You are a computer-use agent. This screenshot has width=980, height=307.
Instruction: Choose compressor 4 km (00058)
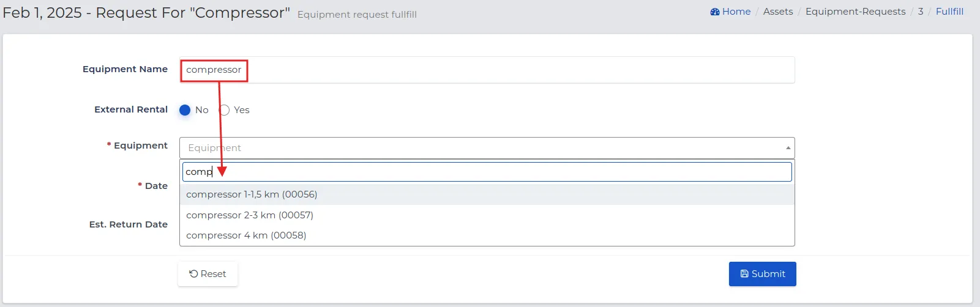click(487, 235)
